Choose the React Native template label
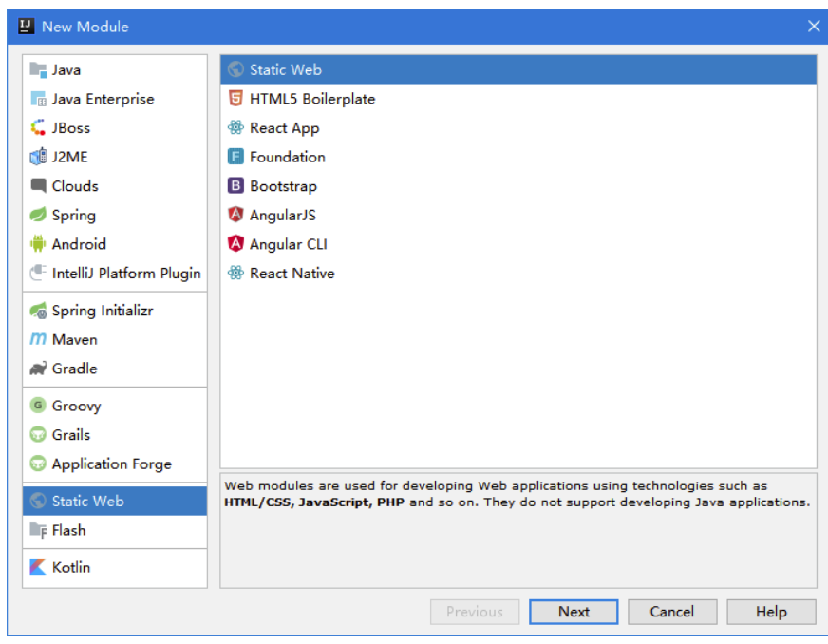Image resolution: width=828 pixels, height=644 pixels. click(x=292, y=274)
